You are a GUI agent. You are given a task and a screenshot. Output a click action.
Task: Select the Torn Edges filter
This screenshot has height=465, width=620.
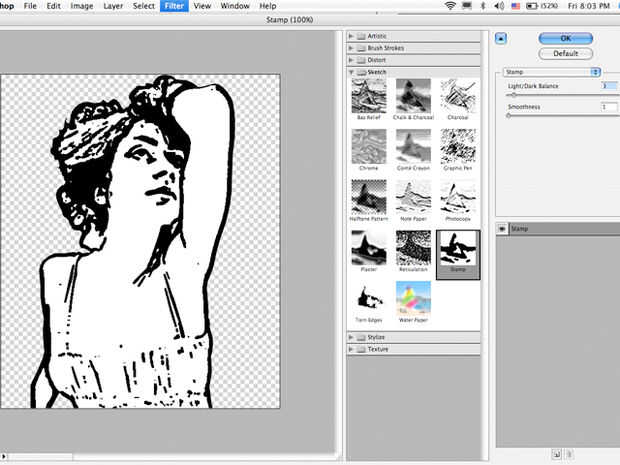click(369, 298)
